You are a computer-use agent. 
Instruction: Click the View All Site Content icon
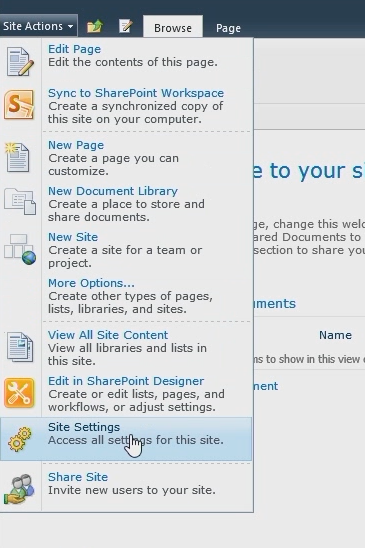coord(20,347)
